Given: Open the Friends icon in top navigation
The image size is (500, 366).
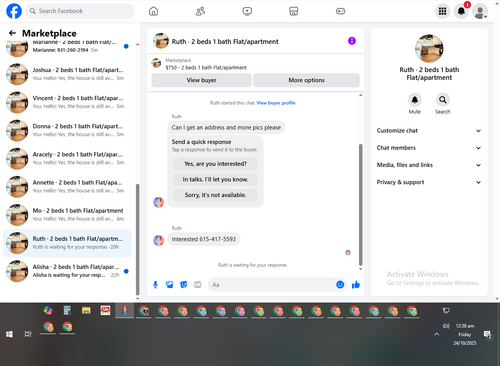Looking at the screenshot, I should coord(200,11).
